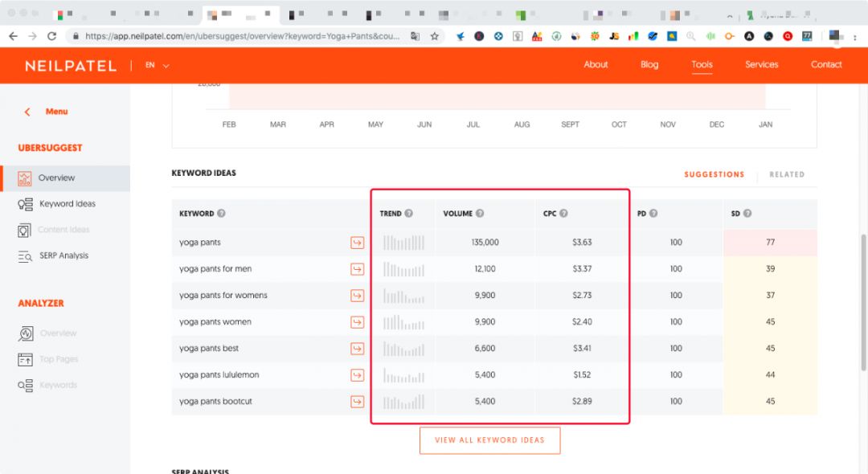Click the CPC value $1.52
The image size is (868, 474).
tap(582, 375)
